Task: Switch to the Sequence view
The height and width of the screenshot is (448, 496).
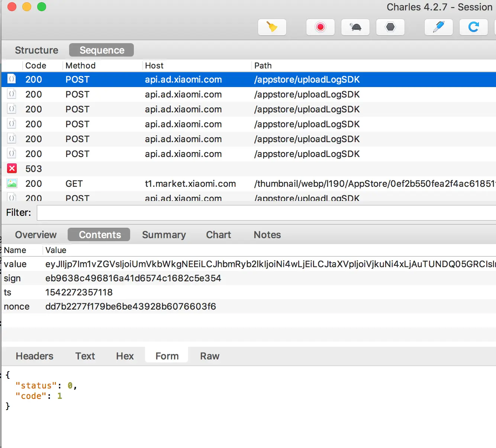Action: [x=102, y=50]
